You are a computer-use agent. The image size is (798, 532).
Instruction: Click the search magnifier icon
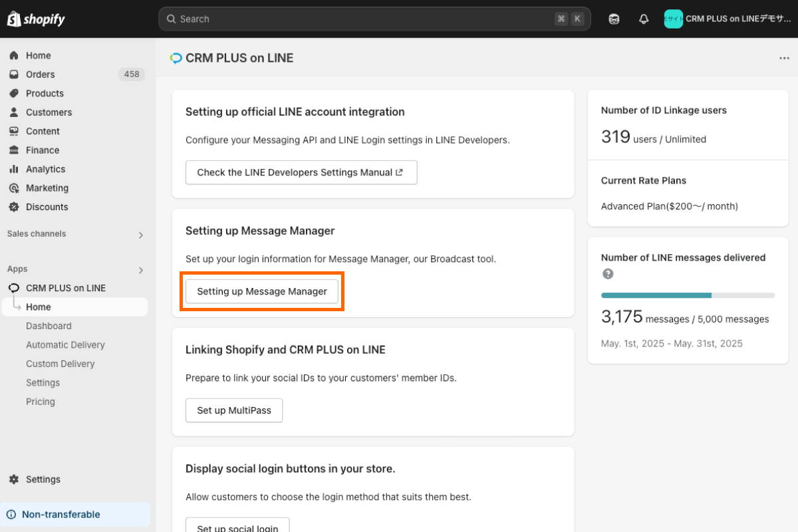coord(171,19)
